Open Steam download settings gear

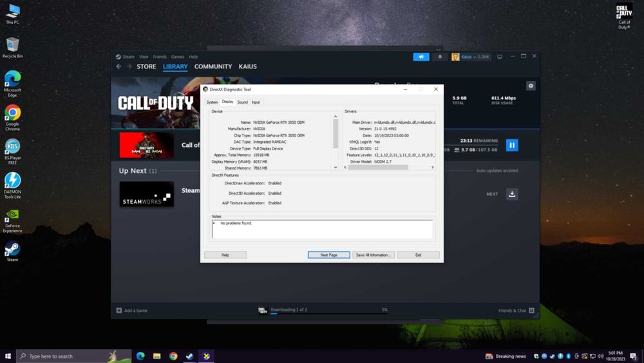point(531,86)
